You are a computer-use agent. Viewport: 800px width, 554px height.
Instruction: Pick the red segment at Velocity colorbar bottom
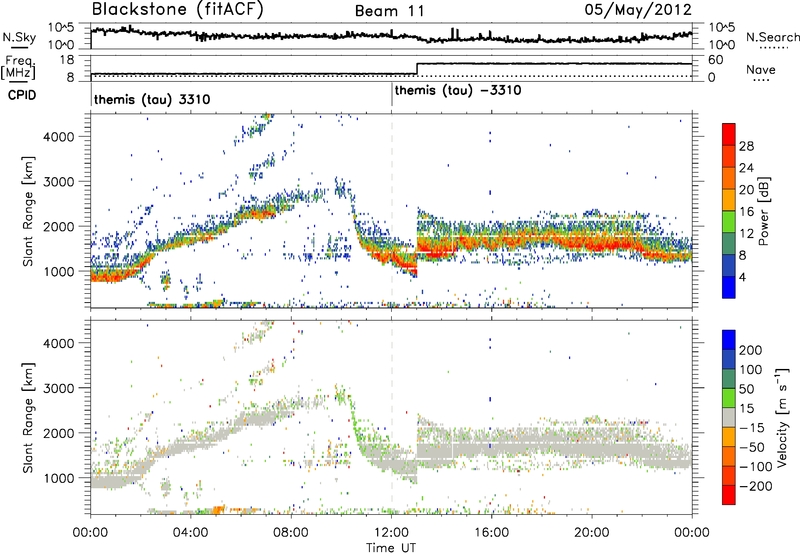(x=729, y=495)
